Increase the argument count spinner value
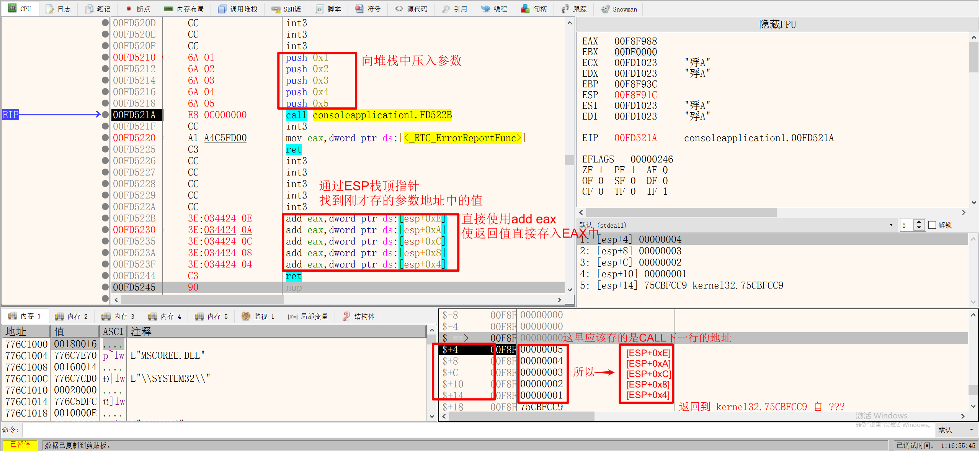Viewport: 980px width, 451px height. click(x=919, y=222)
